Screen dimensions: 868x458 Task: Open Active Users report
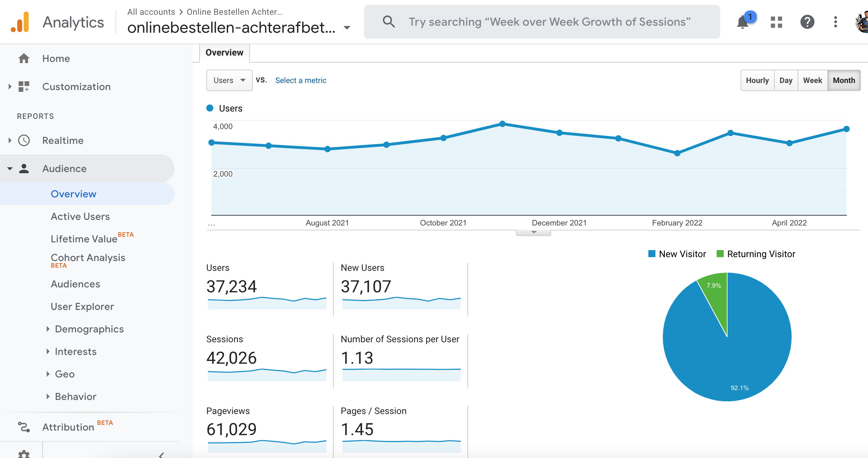pyautogui.click(x=80, y=216)
